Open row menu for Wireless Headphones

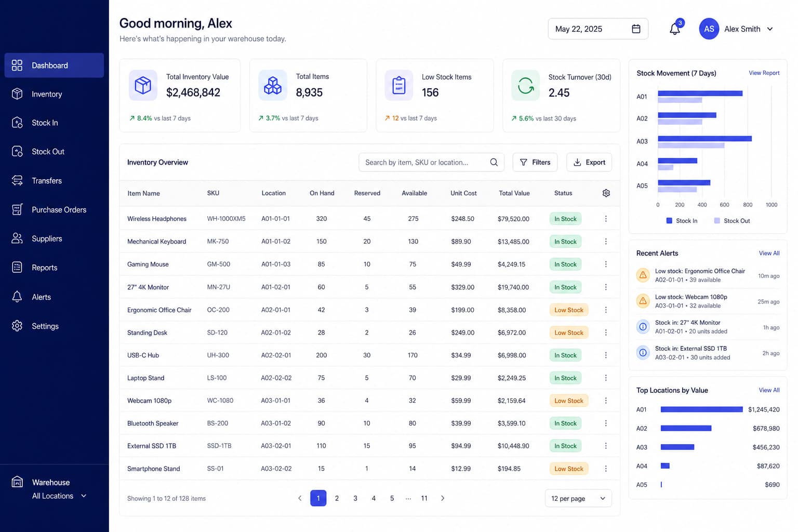pos(606,219)
